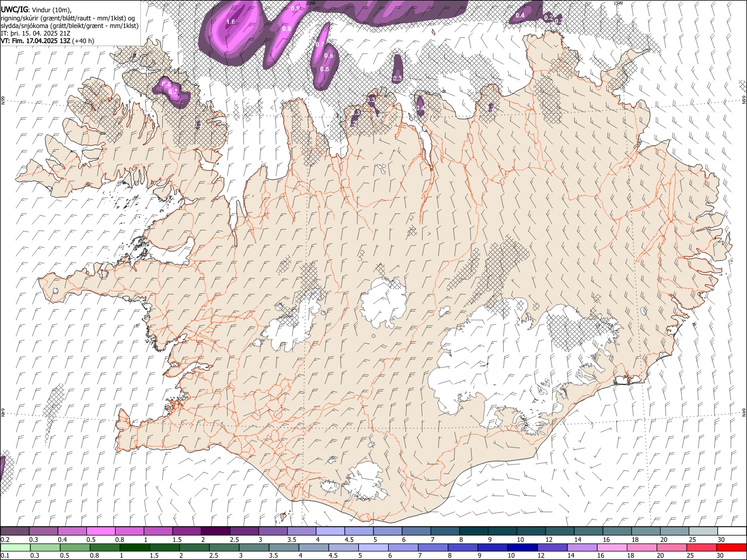The width and height of the screenshot is (747, 560).
Task: Pick rain swatch between 25 and 30
Action: pos(701,547)
